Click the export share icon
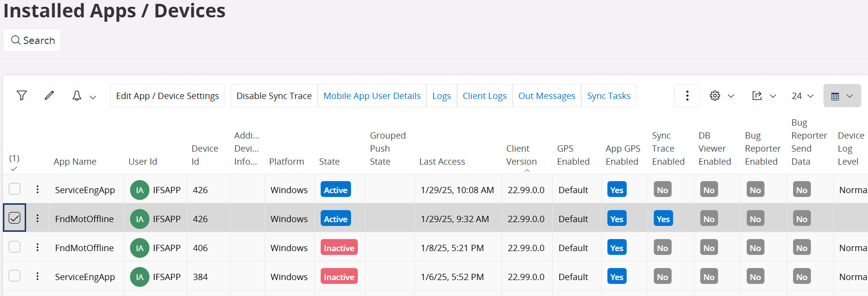This screenshot has width=868, height=296. (x=757, y=96)
